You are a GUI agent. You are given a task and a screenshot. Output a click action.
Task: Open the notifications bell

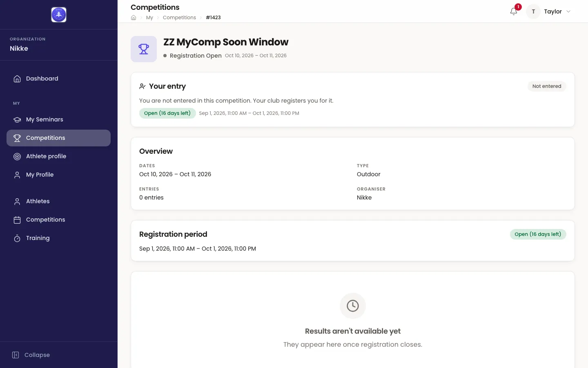click(x=514, y=11)
